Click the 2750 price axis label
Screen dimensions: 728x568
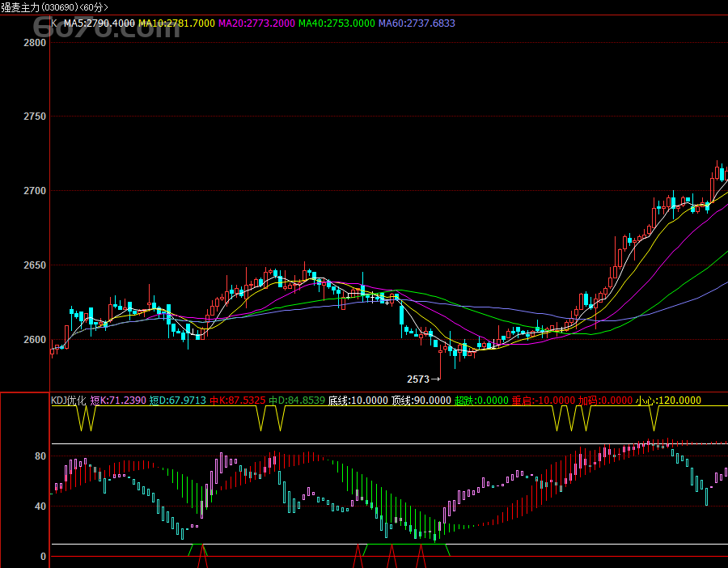35,117
